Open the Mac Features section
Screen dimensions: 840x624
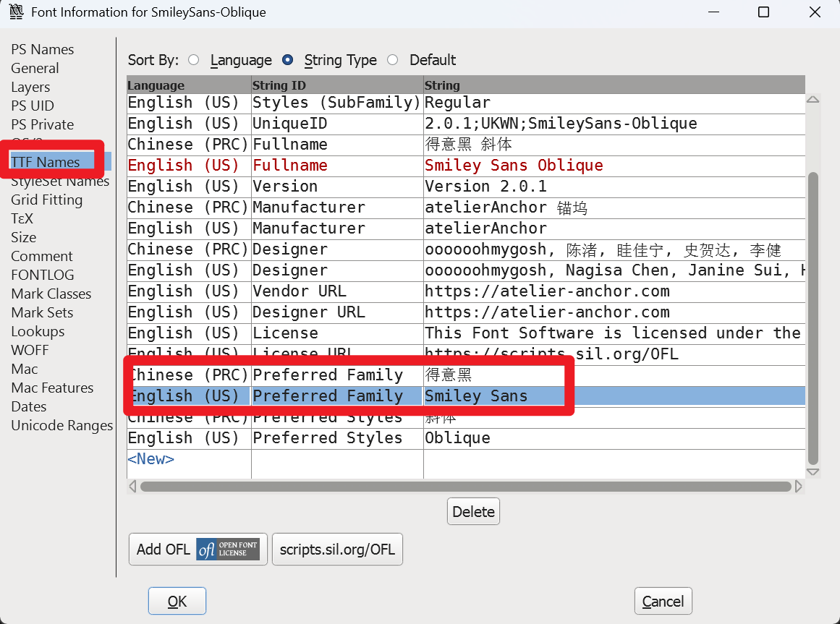(52, 388)
